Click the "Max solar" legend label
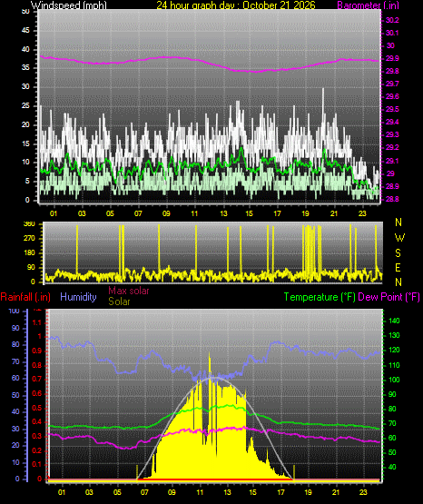423x504 pixels. coord(129,291)
